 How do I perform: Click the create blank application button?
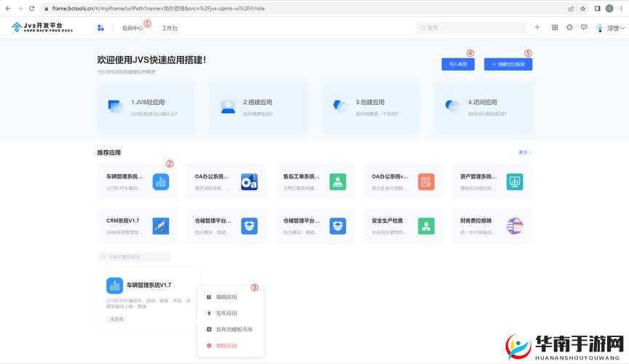click(x=508, y=64)
